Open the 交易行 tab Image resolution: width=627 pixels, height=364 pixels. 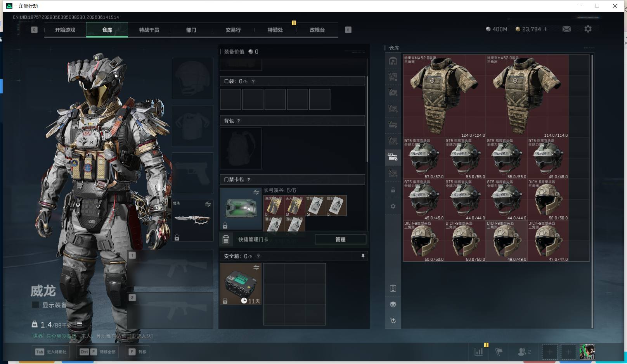[x=233, y=30]
